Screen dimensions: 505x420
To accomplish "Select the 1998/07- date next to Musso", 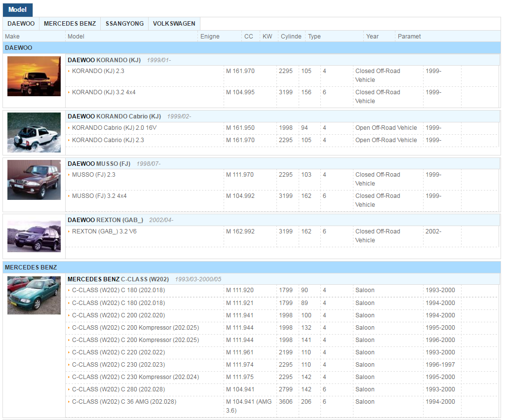I will [x=149, y=164].
